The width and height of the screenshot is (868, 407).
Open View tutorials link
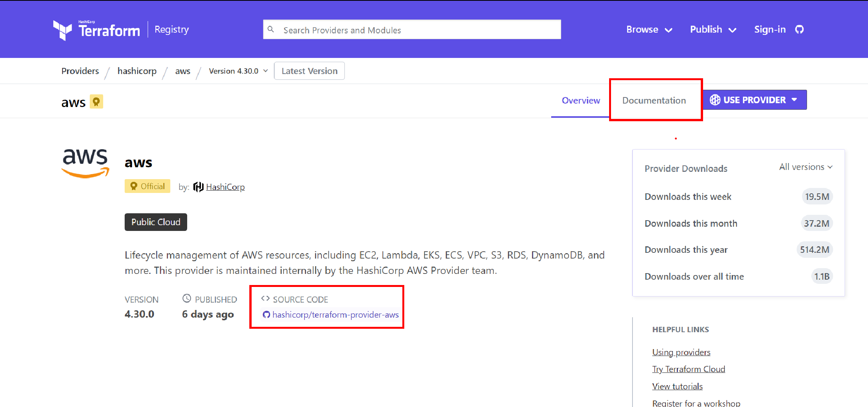(x=677, y=386)
